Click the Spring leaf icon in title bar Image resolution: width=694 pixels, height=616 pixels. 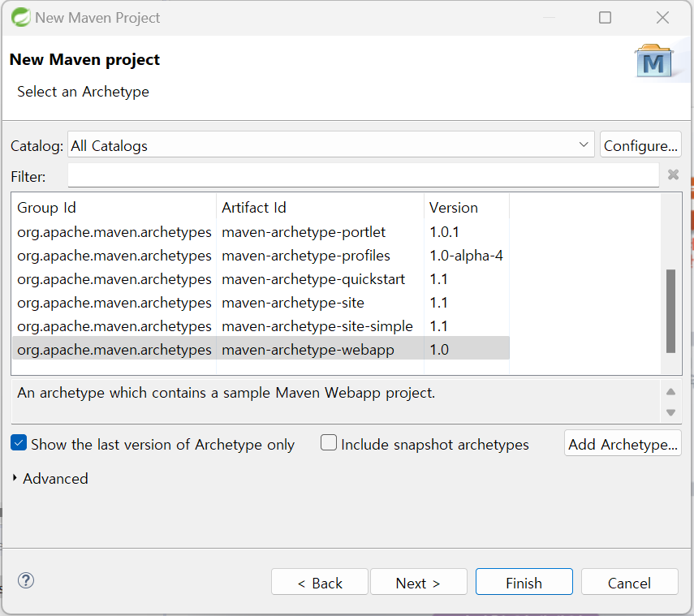[x=21, y=18]
